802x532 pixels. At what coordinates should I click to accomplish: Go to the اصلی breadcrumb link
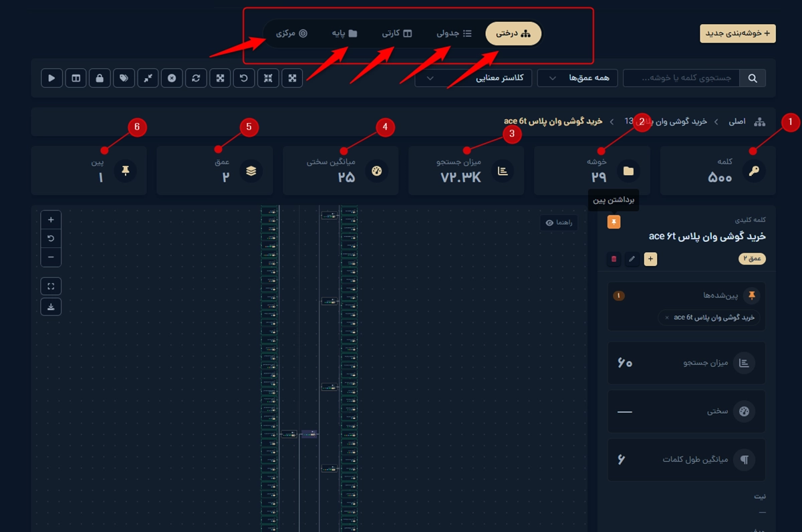737,122
